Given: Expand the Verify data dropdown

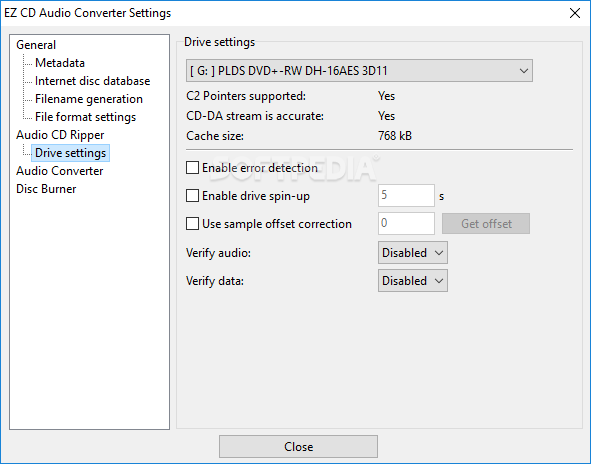Looking at the screenshot, I should [x=413, y=280].
